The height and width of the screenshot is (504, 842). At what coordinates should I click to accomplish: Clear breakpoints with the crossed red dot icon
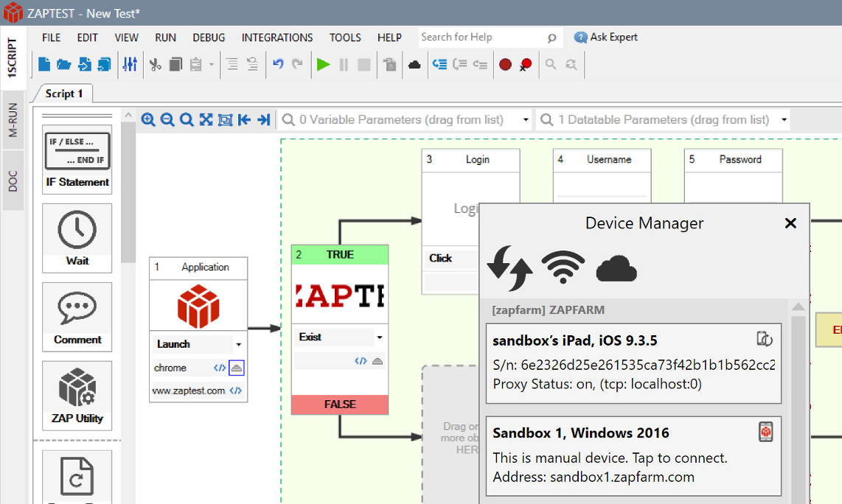tap(526, 64)
